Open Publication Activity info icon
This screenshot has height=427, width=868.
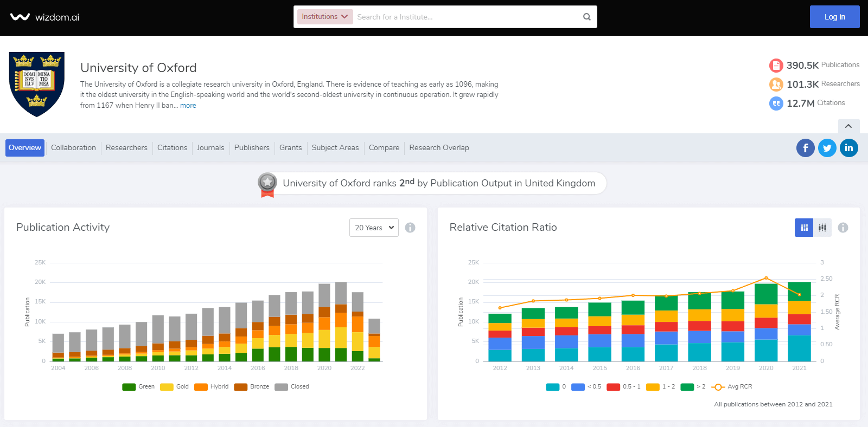pyautogui.click(x=410, y=228)
